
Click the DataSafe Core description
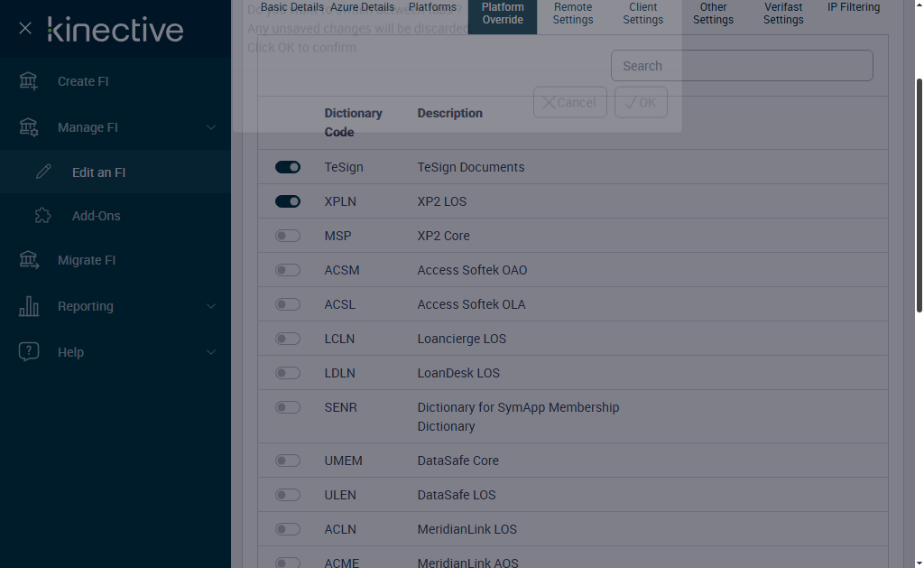[457, 460]
